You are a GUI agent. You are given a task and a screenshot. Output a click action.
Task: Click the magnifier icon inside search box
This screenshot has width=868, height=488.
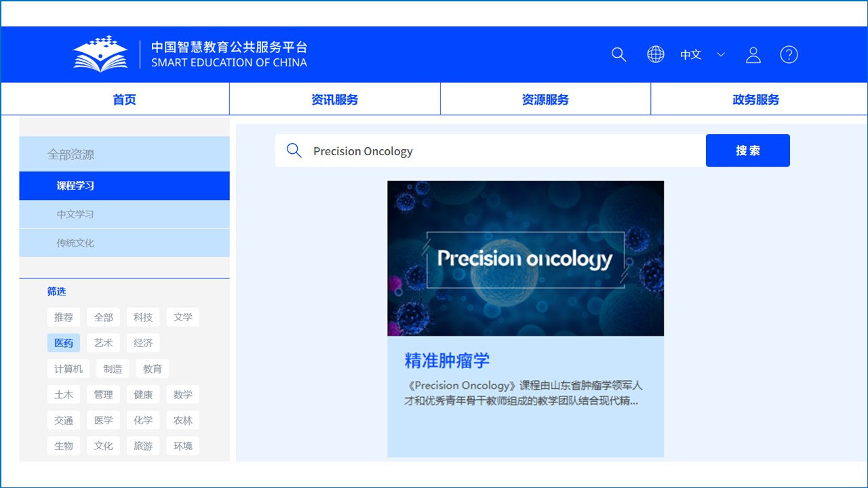point(294,150)
